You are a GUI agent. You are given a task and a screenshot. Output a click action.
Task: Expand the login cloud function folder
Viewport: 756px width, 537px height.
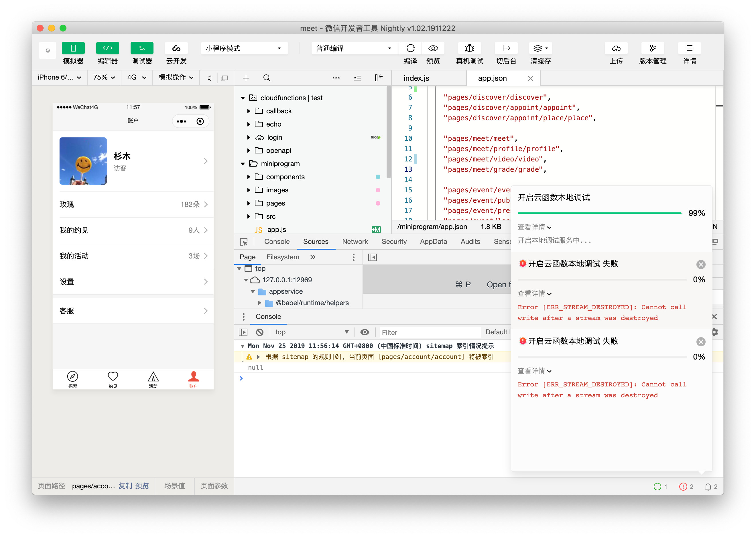pos(249,138)
